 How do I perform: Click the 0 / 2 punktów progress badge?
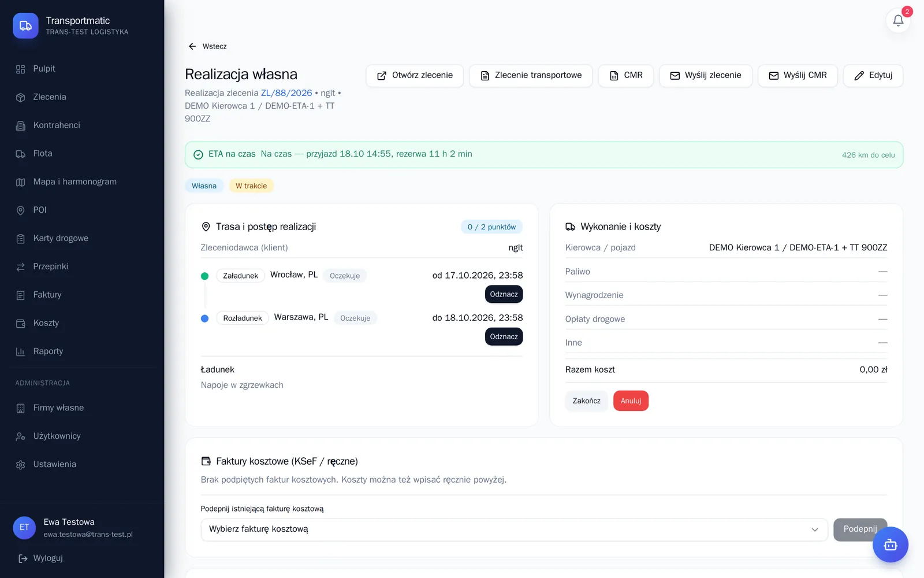click(x=491, y=227)
